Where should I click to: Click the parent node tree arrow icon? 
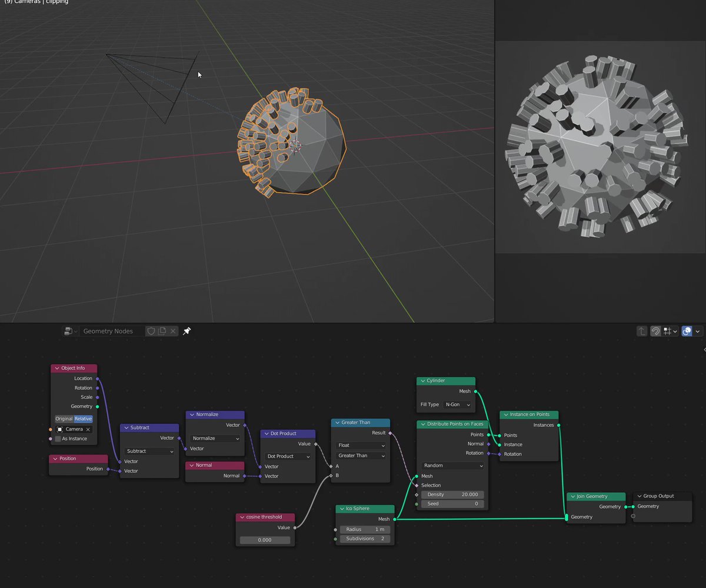click(x=642, y=331)
